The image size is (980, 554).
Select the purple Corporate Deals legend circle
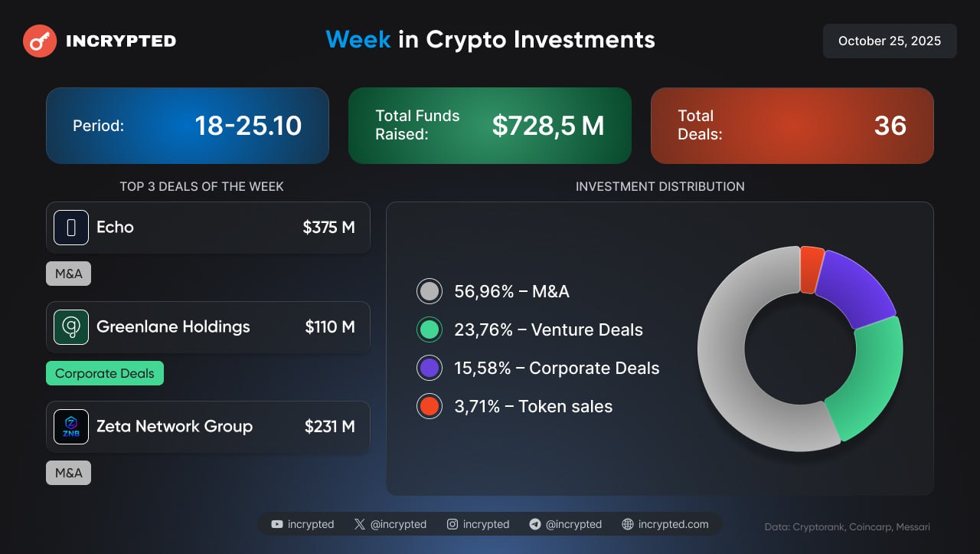(430, 368)
